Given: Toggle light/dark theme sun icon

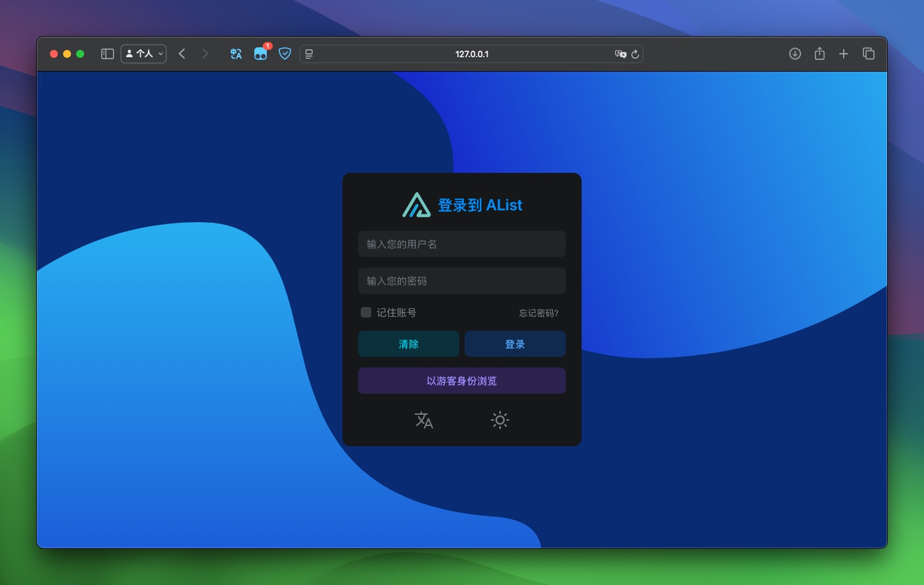Looking at the screenshot, I should tap(500, 420).
